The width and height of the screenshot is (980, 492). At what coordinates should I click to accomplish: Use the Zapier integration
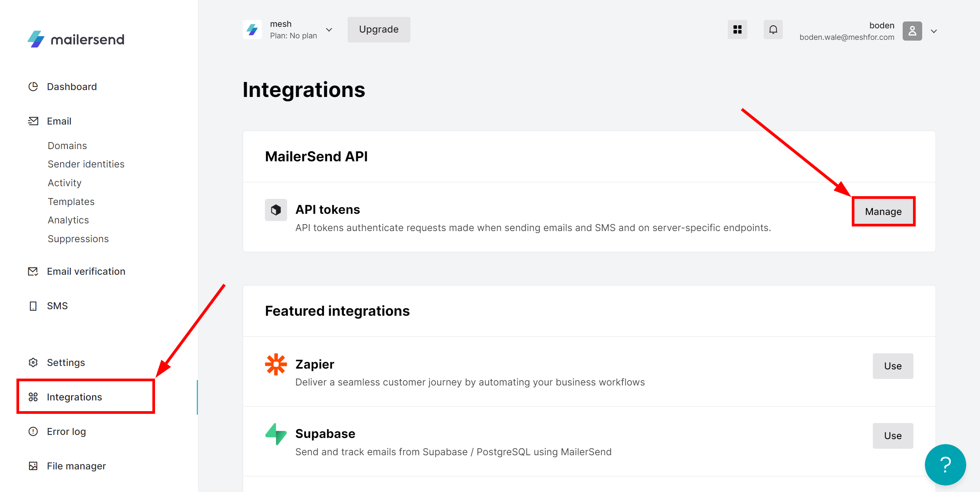coord(893,366)
